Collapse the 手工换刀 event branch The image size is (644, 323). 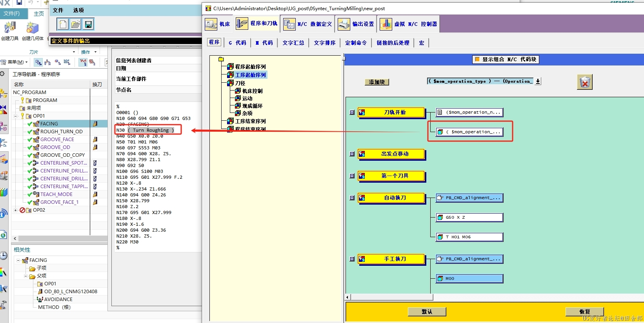pos(352,259)
